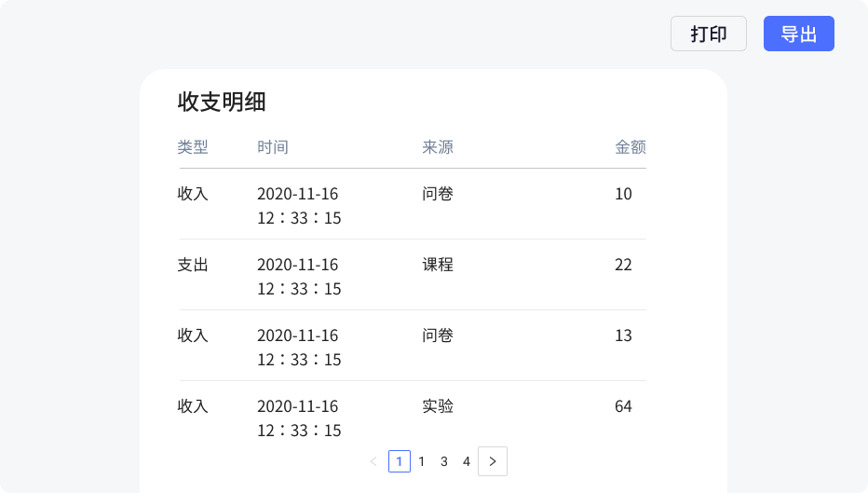Image resolution: width=868 pixels, height=493 pixels.
Task: Click the 类型 column header
Action: pos(193,147)
